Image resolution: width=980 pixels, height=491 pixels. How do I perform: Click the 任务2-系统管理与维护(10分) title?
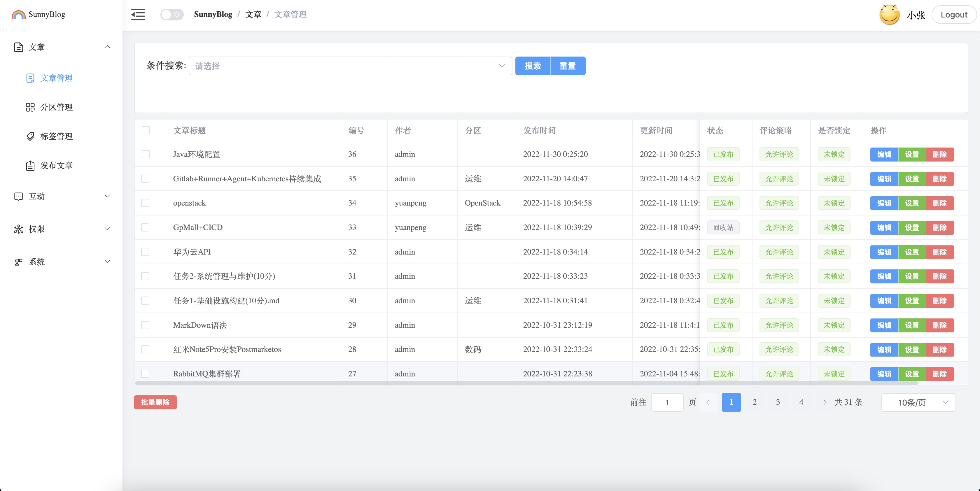click(x=224, y=276)
